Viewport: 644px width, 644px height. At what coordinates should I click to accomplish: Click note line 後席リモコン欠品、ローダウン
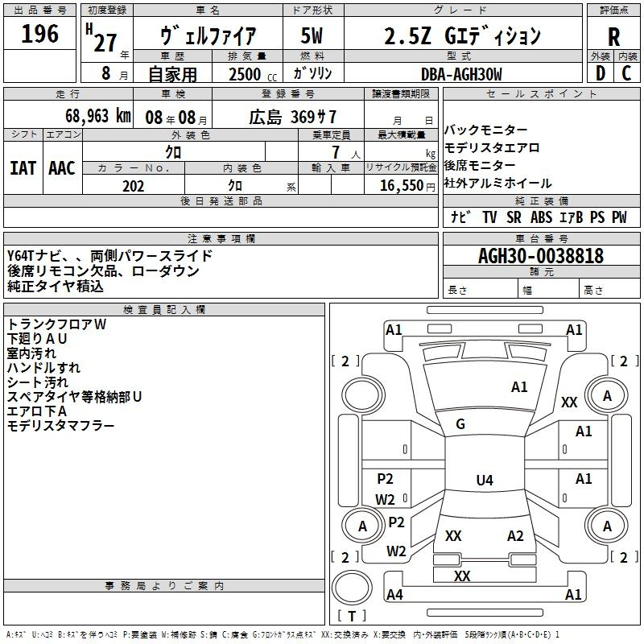point(103,271)
